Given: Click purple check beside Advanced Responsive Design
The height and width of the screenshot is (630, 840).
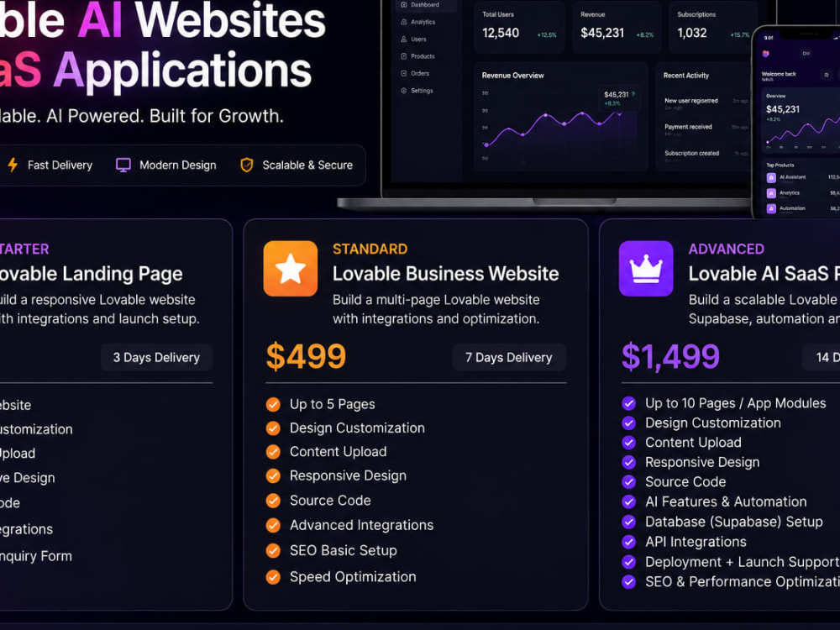Looking at the screenshot, I should tap(629, 462).
